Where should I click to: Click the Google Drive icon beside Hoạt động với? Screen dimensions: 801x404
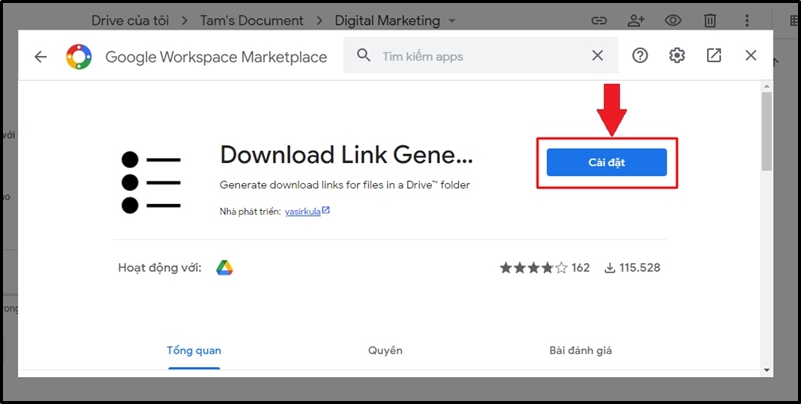pyautogui.click(x=224, y=268)
